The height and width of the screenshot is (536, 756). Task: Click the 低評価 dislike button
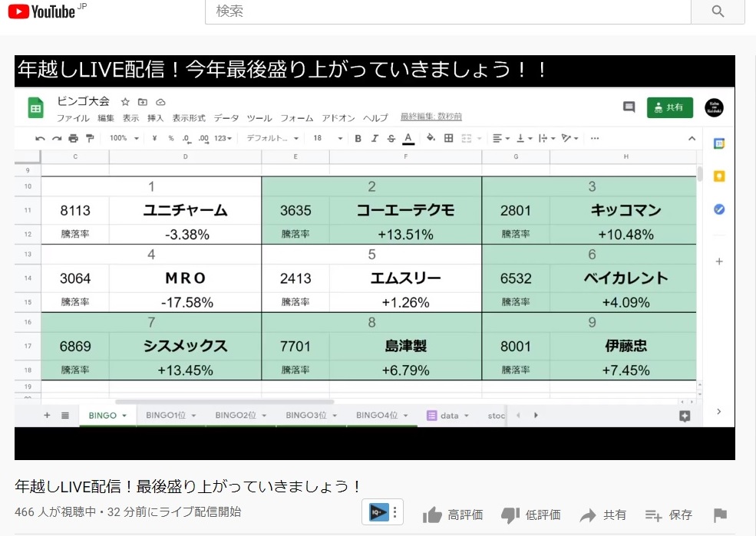530,515
